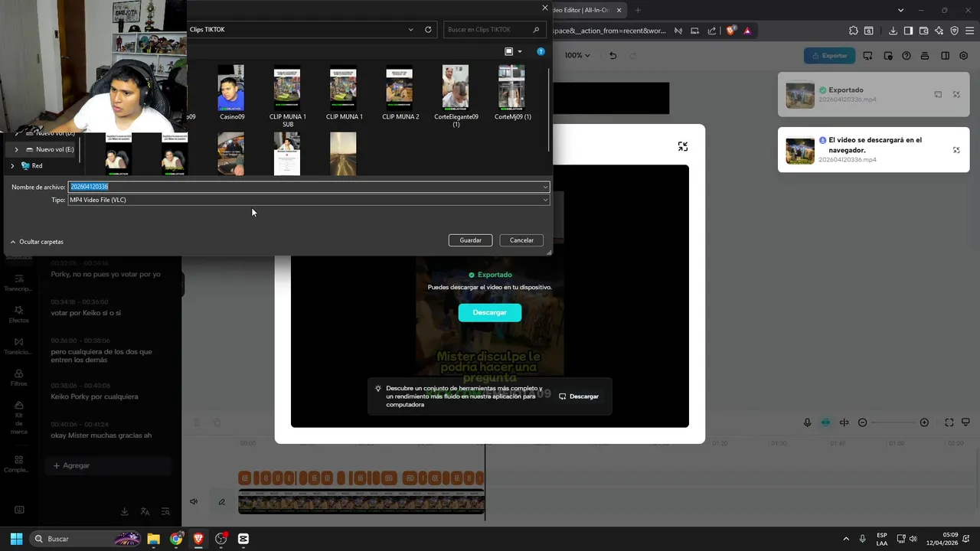Click the share page icon in address bar

point(712,31)
